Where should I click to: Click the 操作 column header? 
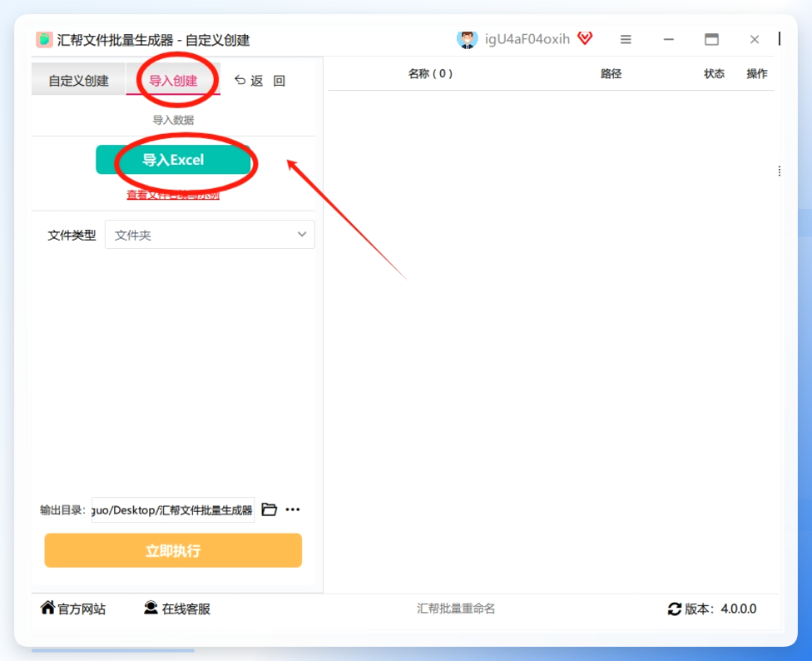756,73
